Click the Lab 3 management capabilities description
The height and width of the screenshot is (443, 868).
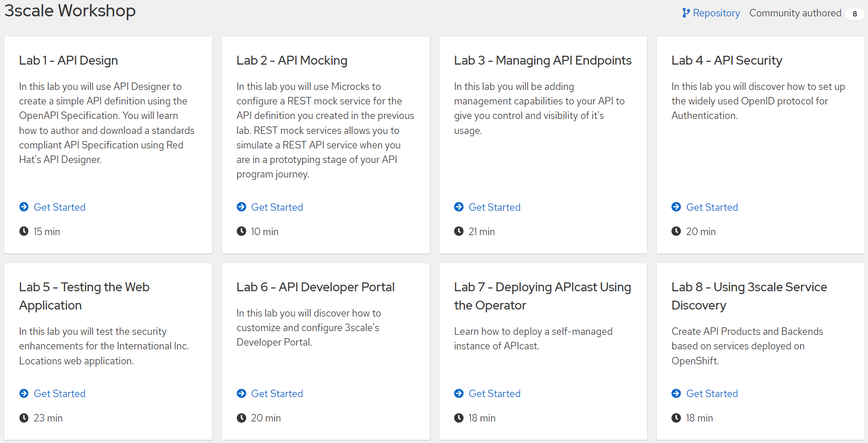(x=539, y=108)
